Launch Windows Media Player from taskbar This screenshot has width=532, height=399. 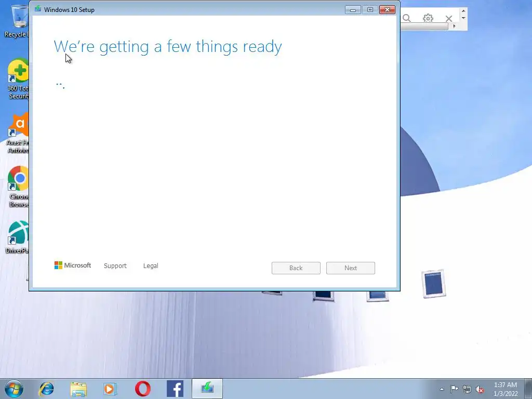pos(110,389)
